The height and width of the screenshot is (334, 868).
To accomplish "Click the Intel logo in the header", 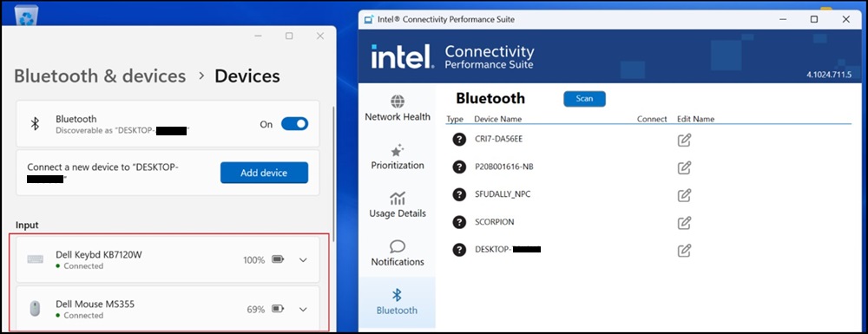I will coord(402,56).
